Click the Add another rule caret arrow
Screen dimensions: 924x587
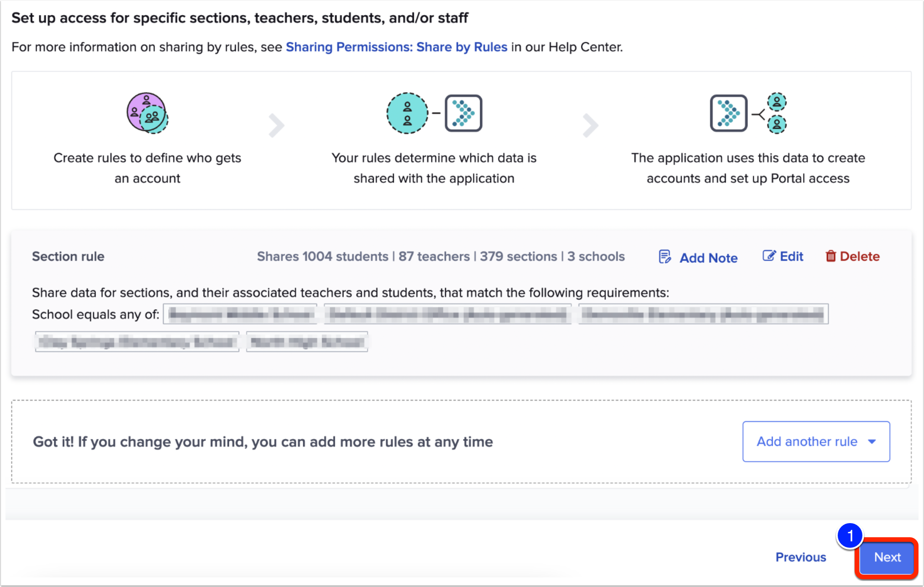[871, 441]
